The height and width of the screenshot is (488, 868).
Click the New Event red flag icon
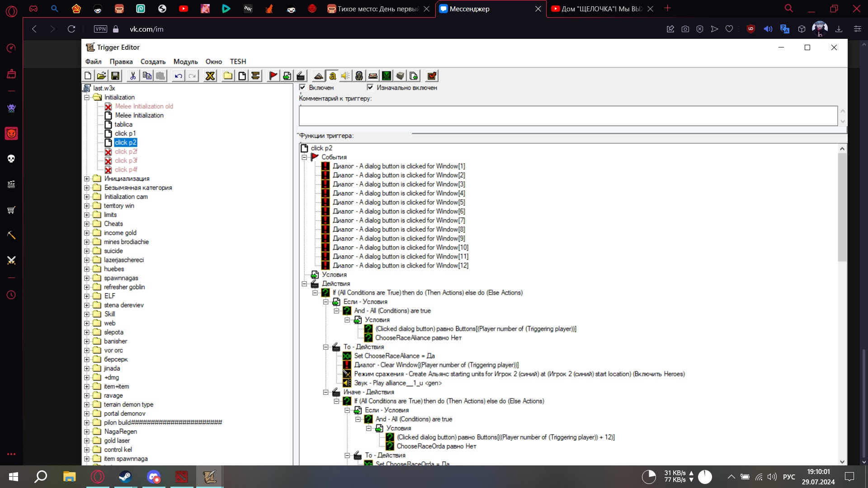pyautogui.click(x=273, y=76)
